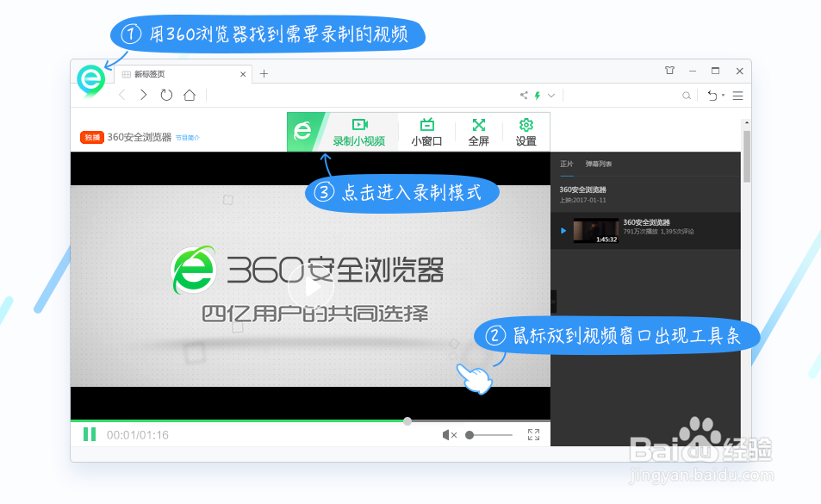Pause the video with the pause button

coord(90,434)
